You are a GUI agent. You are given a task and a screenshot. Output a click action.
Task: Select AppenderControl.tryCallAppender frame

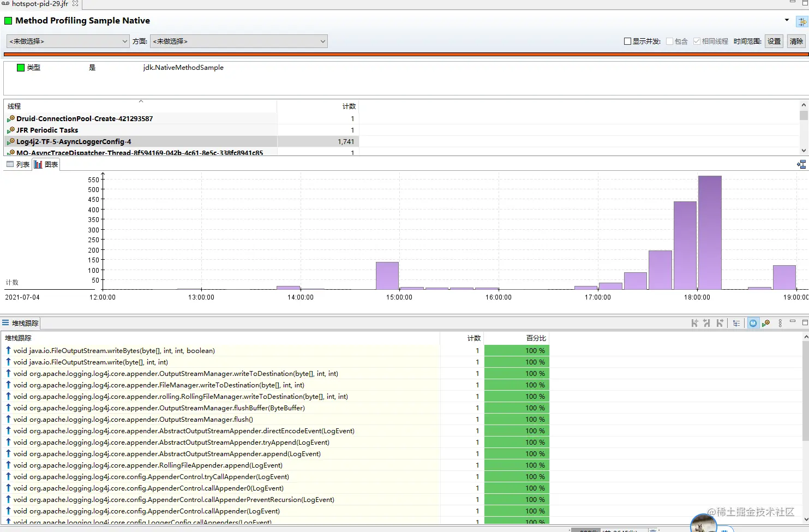pos(275,476)
